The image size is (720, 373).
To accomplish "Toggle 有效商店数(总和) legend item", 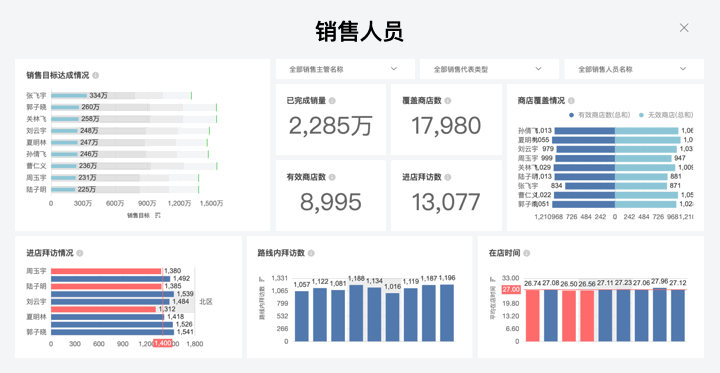I will [x=599, y=115].
